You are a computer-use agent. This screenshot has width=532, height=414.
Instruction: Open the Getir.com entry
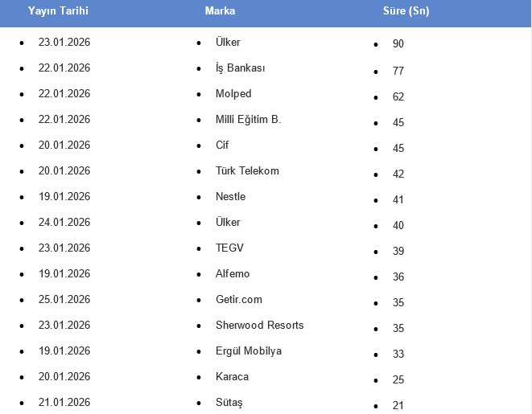point(239,300)
